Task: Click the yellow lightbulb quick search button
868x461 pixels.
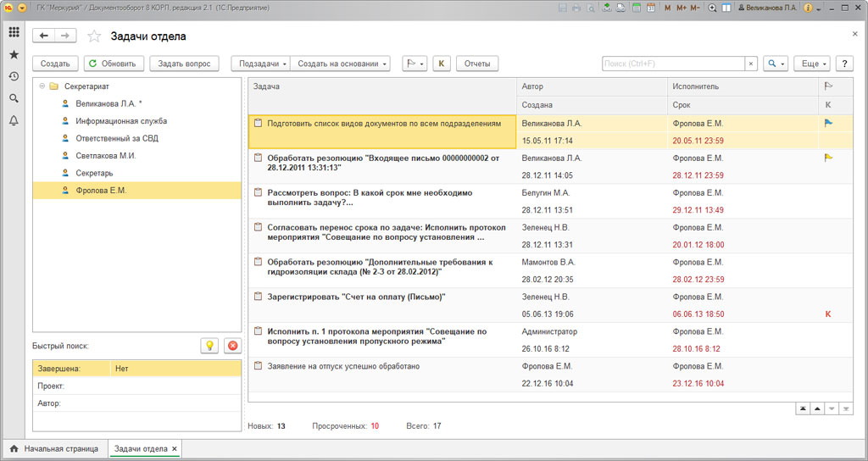Action: [x=209, y=346]
